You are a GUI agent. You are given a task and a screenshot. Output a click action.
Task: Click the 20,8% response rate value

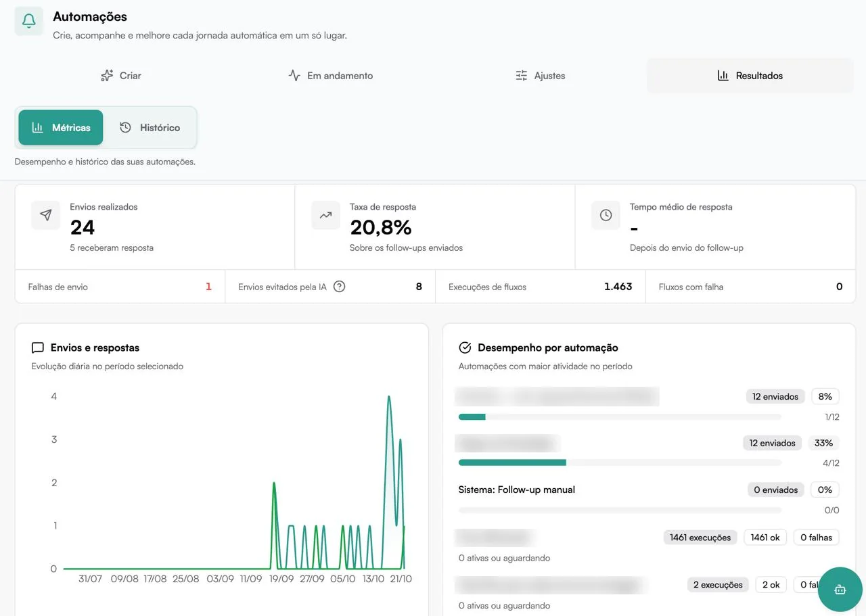381,227
